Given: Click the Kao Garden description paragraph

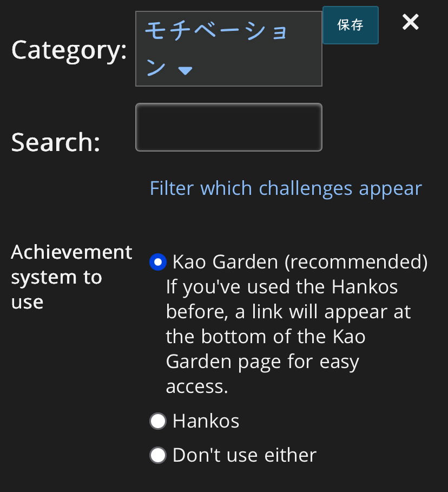Looking at the screenshot, I should point(281,336).
